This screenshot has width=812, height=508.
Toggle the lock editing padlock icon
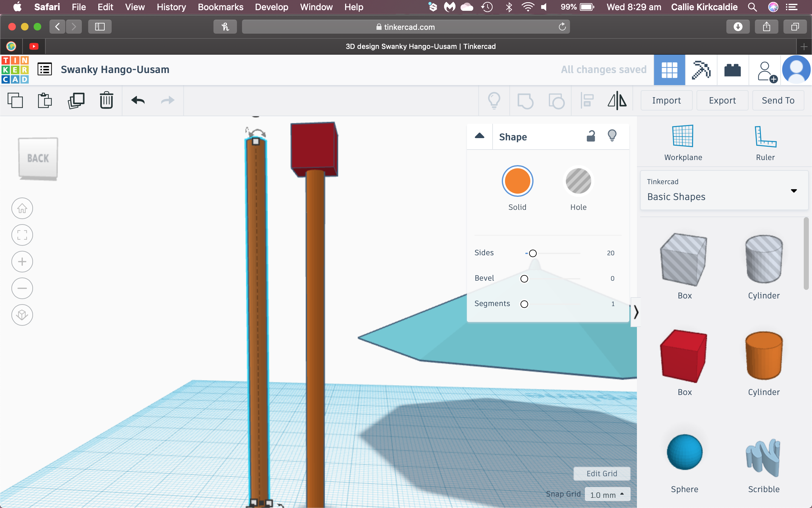point(591,136)
